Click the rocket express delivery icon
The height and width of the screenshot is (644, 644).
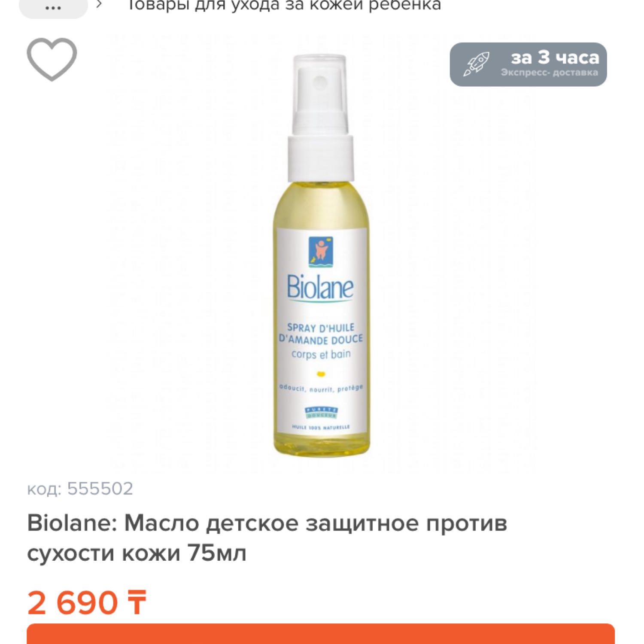coord(476,64)
